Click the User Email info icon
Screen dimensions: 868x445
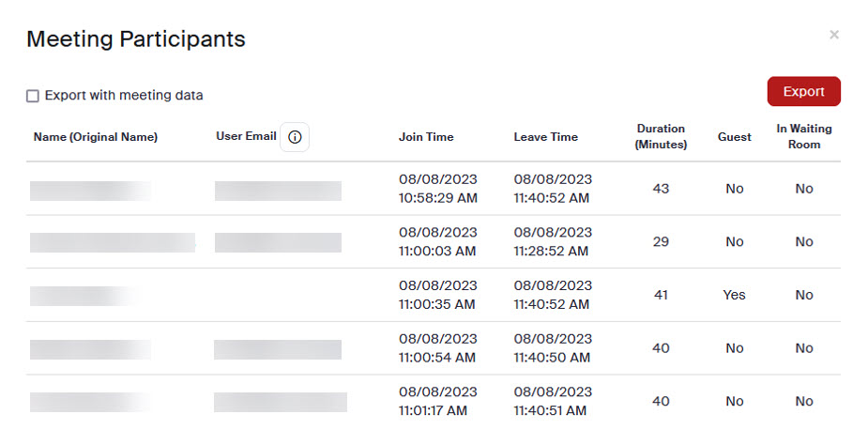[x=295, y=137]
